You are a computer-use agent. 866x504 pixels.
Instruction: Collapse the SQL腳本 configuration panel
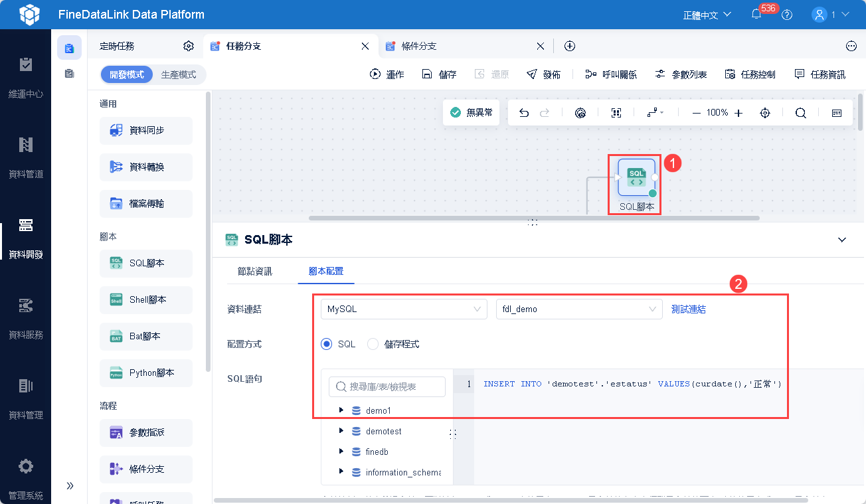click(842, 240)
